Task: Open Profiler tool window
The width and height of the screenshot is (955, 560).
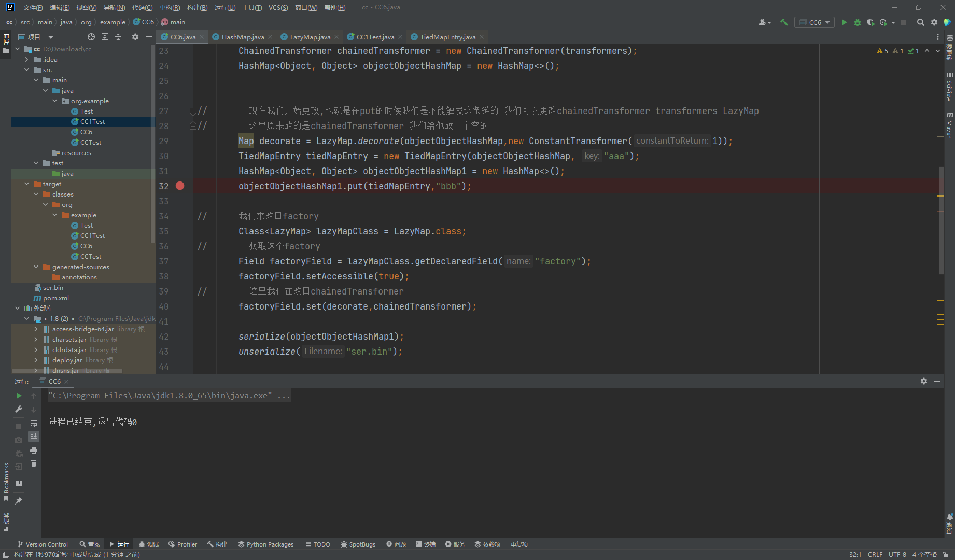Action: [x=182, y=544]
